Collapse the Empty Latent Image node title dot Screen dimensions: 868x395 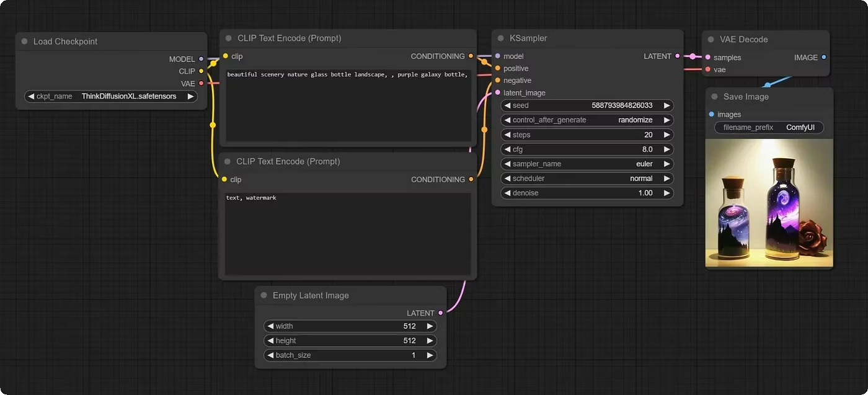(263, 295)
